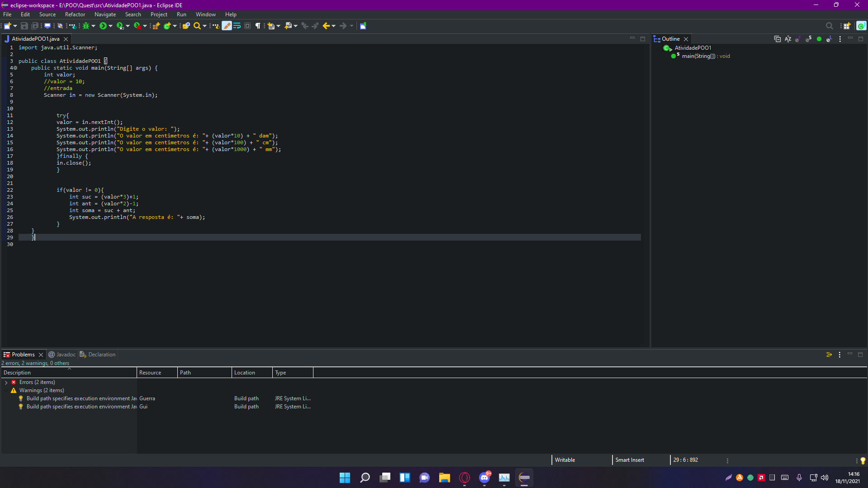This screenshot has width=868, height=488.
Task: Select the AtividadePOO1.java editor tab
Action: coord(35,39)
